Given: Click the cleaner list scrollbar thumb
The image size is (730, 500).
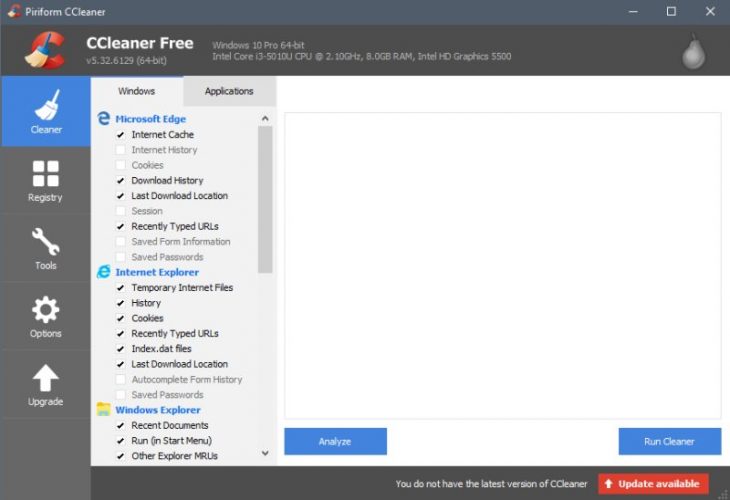Looking at the screenshot, I should [x=265, y=199].
